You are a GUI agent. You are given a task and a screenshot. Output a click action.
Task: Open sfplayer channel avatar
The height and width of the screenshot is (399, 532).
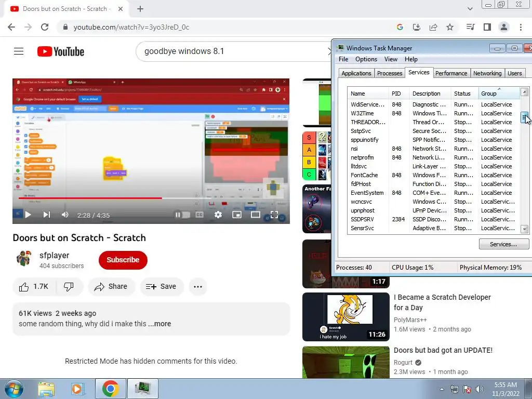(x=24, y=259)
